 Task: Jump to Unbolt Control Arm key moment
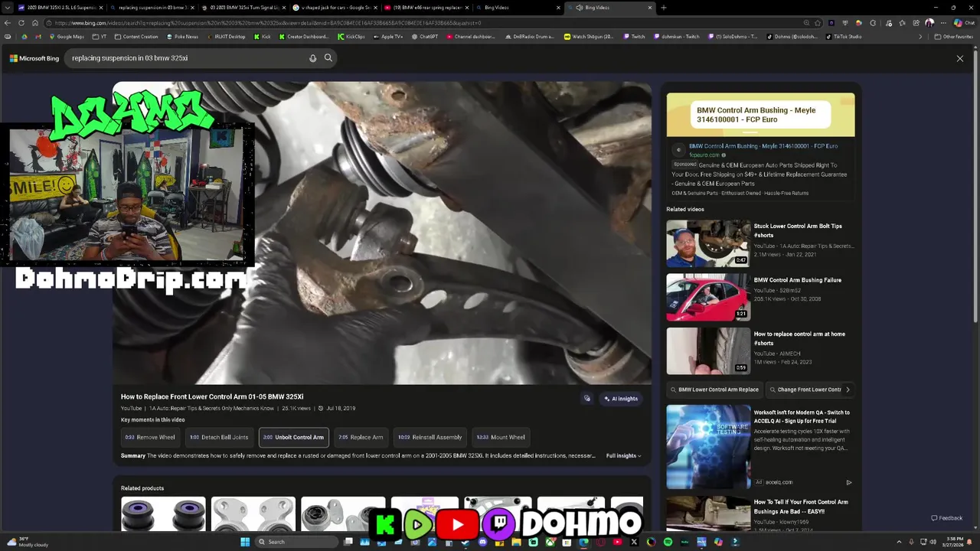(294, 438)
